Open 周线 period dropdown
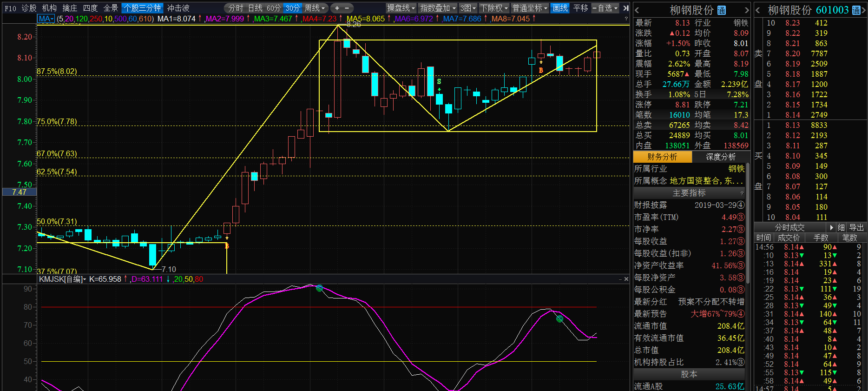This screenshot has height=391, width=868. coord(316,8)
